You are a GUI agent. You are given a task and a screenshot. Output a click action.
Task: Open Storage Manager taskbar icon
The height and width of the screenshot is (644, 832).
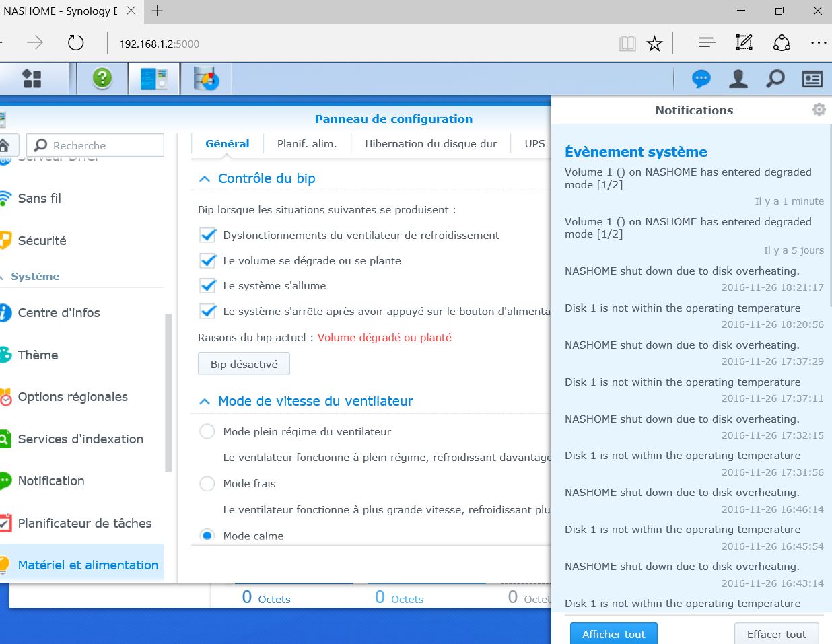coord(206,79)
